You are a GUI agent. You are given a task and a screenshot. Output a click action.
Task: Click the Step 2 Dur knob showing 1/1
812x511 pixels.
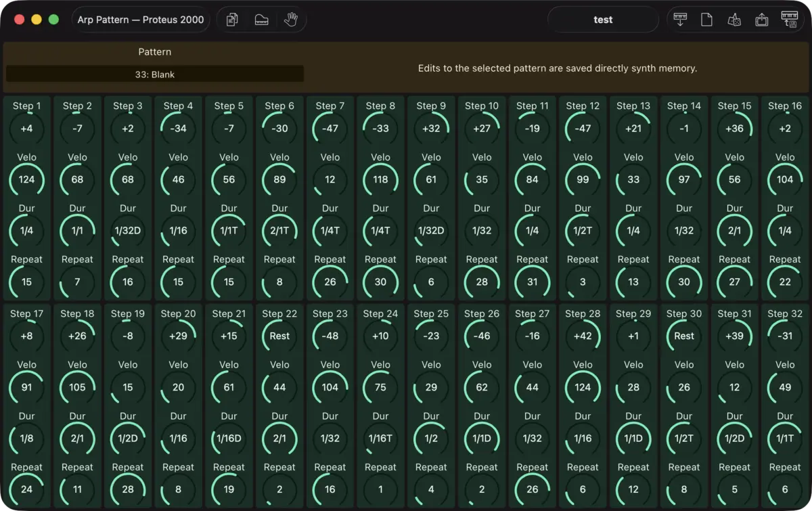[x=77, y=231]
